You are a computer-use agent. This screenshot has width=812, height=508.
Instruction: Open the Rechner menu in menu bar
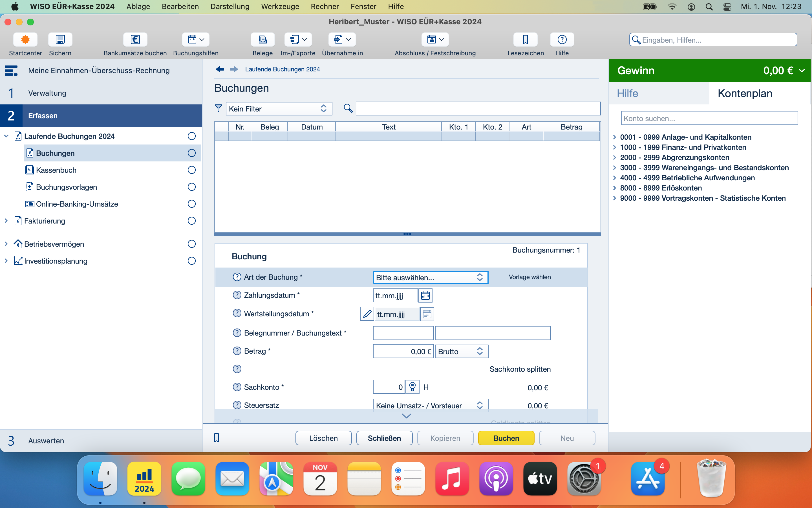click(x=325, y=6)
